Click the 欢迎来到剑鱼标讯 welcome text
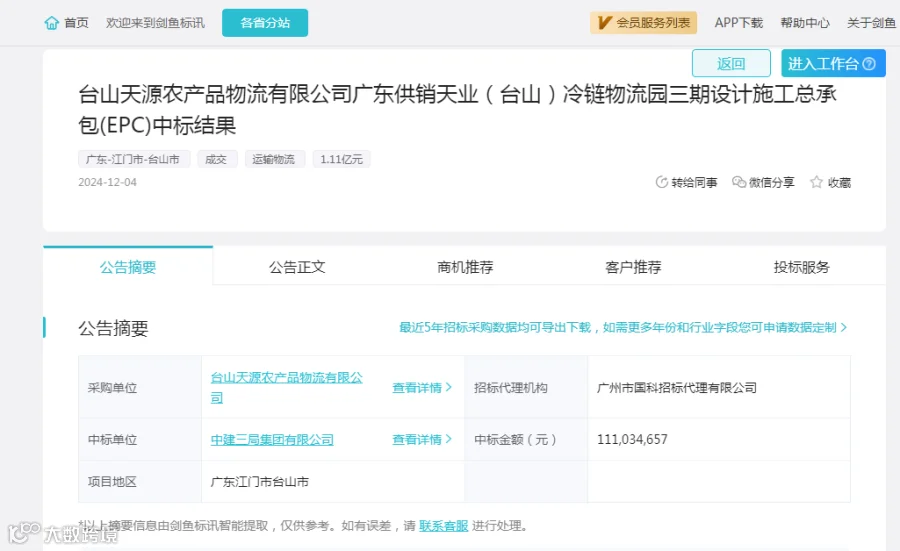Viewport: 900px width, 551px height. coord(155,23)
